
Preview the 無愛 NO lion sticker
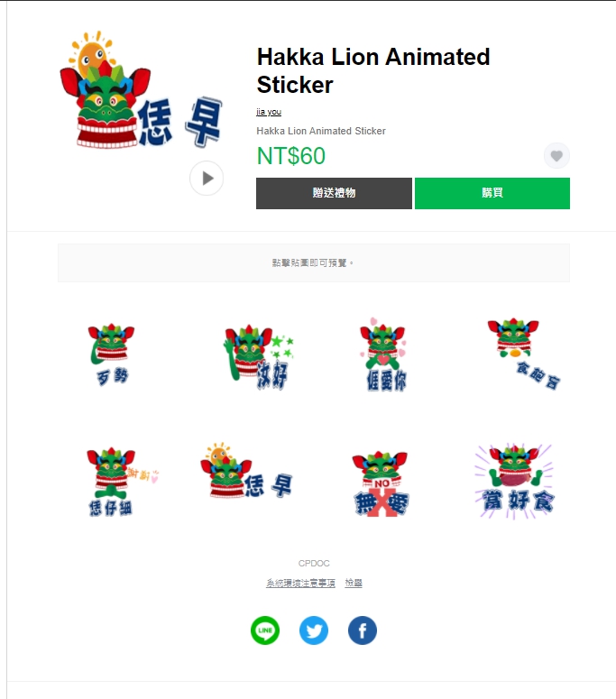[381, 484]
